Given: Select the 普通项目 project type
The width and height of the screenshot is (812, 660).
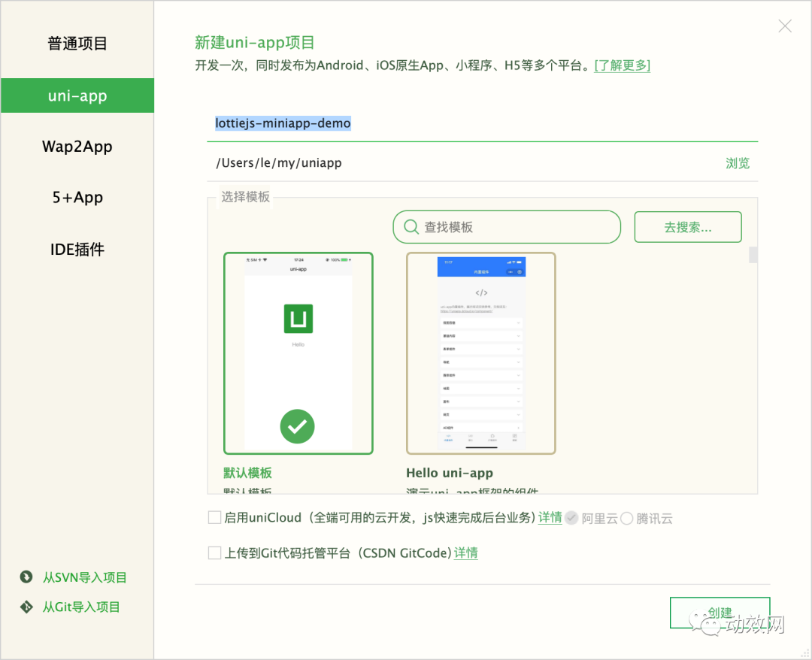Looking at the screenshot, I should (x=77, y=44).
